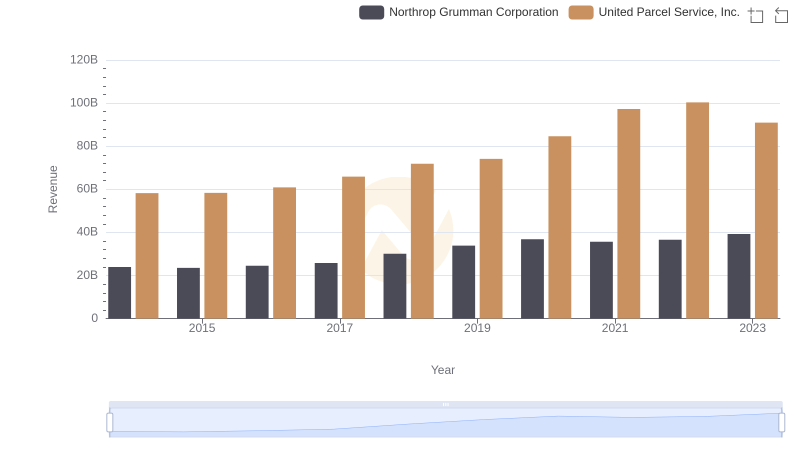800x461 pixels.
Task: Activate the area zoom tool icon
Action: pos(756,15)
